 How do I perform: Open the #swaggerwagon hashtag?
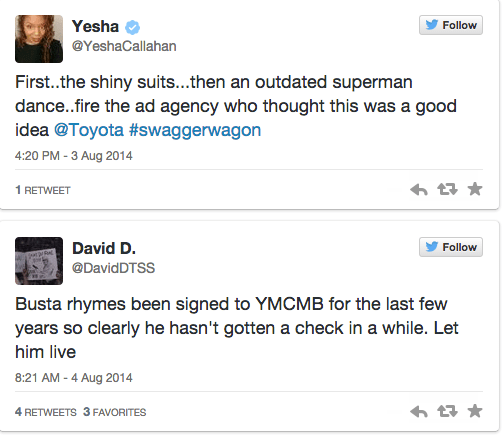195,131
